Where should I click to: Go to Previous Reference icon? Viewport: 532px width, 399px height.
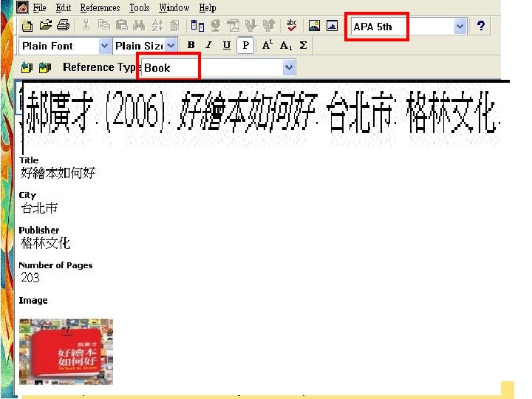(x=27, y=67)
